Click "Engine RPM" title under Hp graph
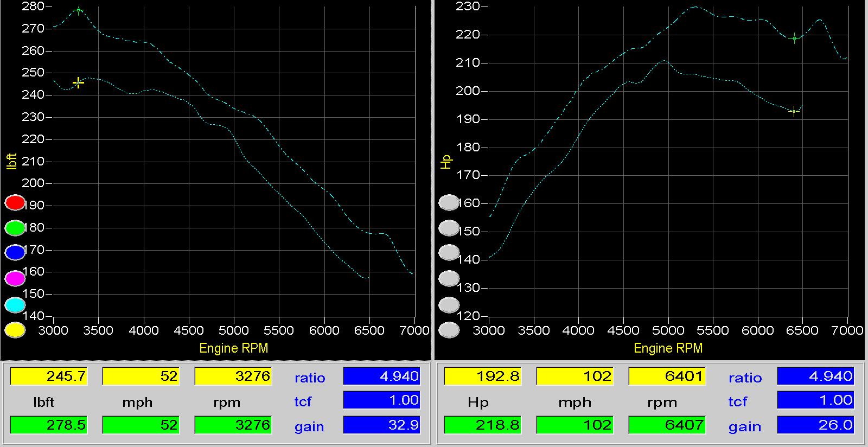The image size is (868, 447). pyautogui.click(x=668, y=348)
